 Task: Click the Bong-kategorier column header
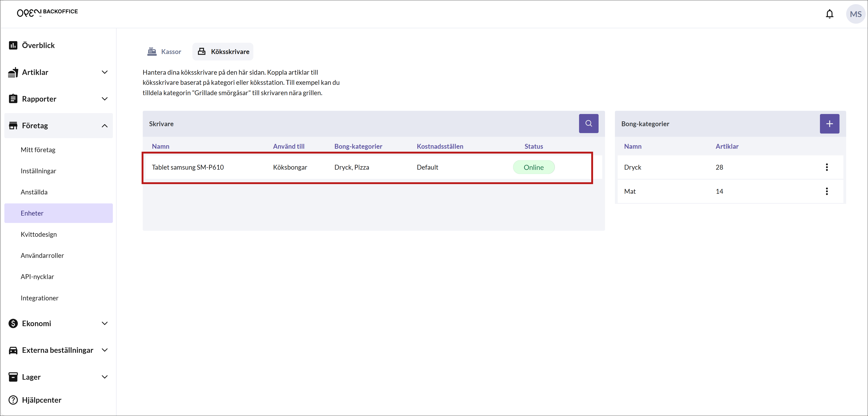(x=358, y=146)
